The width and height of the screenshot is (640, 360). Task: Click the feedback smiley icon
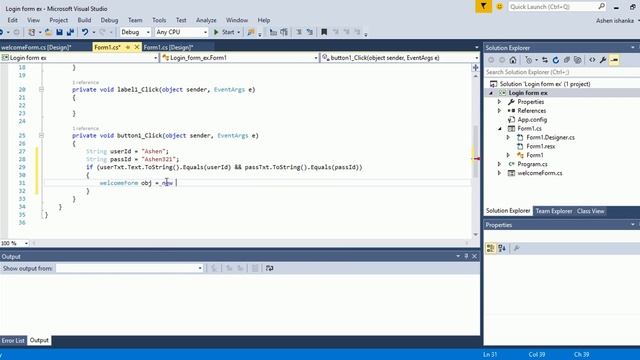click(x=499, y=7)
